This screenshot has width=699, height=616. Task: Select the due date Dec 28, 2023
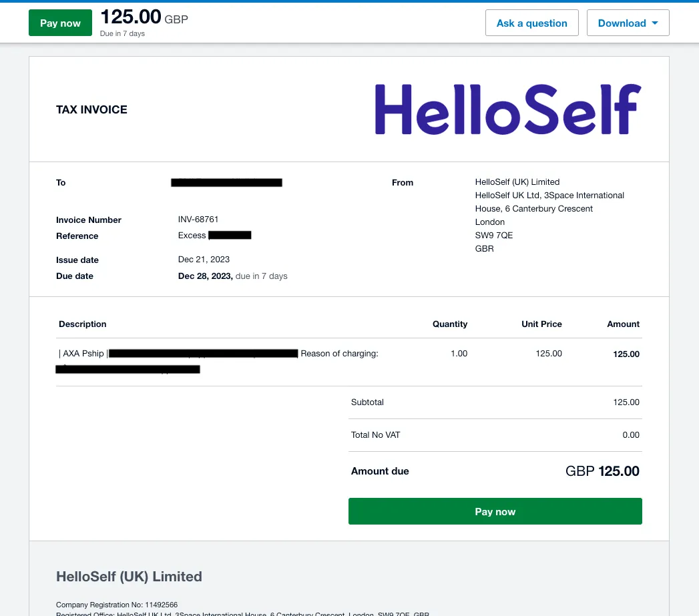pos(205,276)
